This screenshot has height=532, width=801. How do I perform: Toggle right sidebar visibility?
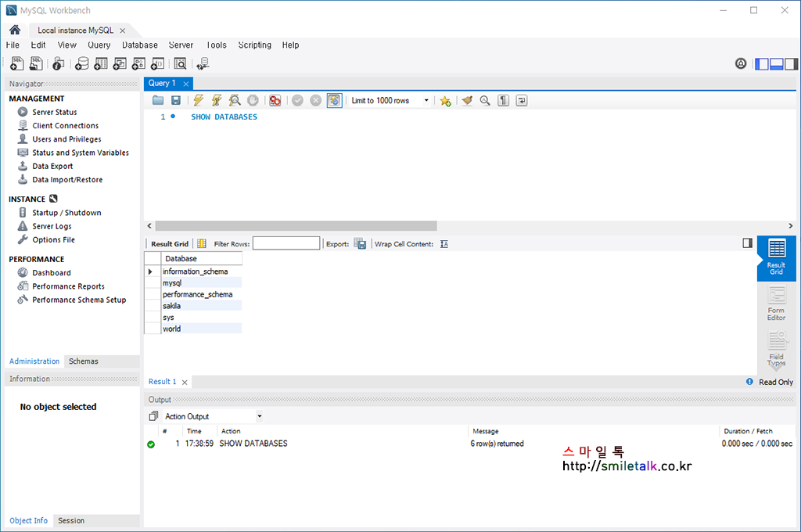[791, 64]
